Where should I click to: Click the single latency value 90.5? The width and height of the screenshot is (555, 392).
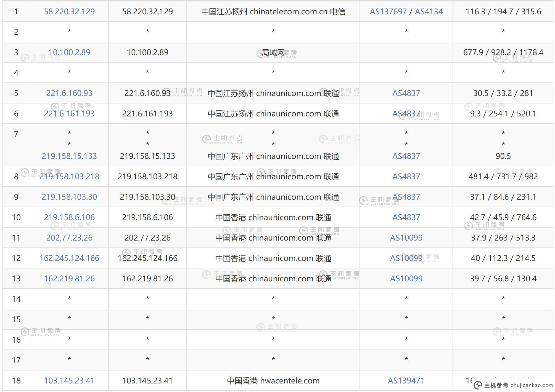coord(503,156)
